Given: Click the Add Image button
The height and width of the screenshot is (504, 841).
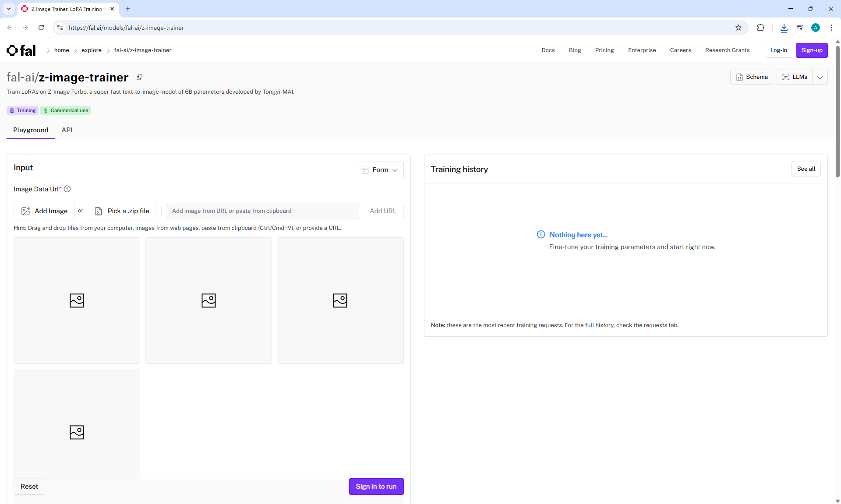Looking at the screenshot, I should coord(44,211).
